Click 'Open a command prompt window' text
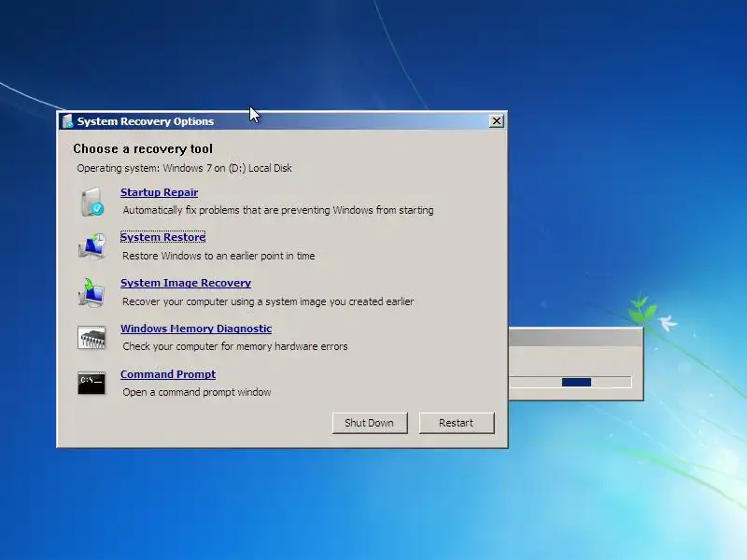 click(x=197, y=392)
